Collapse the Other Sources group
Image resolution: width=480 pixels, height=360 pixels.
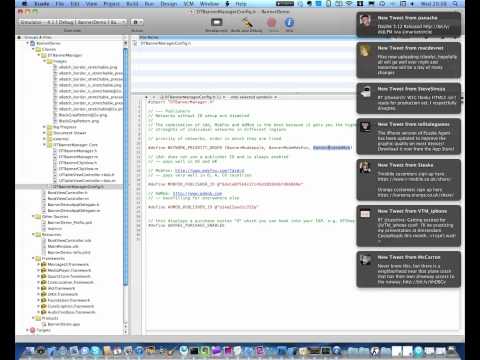(x=33, y=216)
